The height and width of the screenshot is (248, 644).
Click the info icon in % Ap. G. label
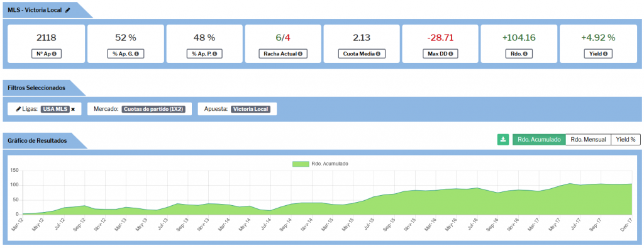point(136,54)
